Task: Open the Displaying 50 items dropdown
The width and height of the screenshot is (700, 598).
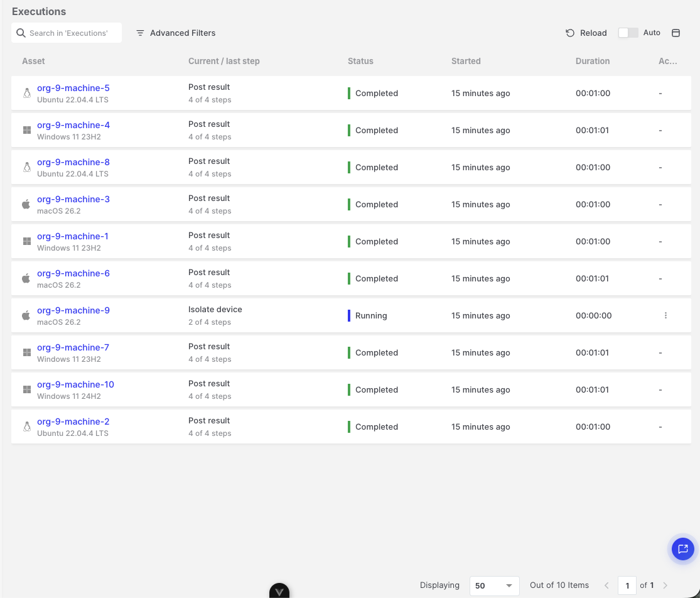Action: click(x=494, y=585)
